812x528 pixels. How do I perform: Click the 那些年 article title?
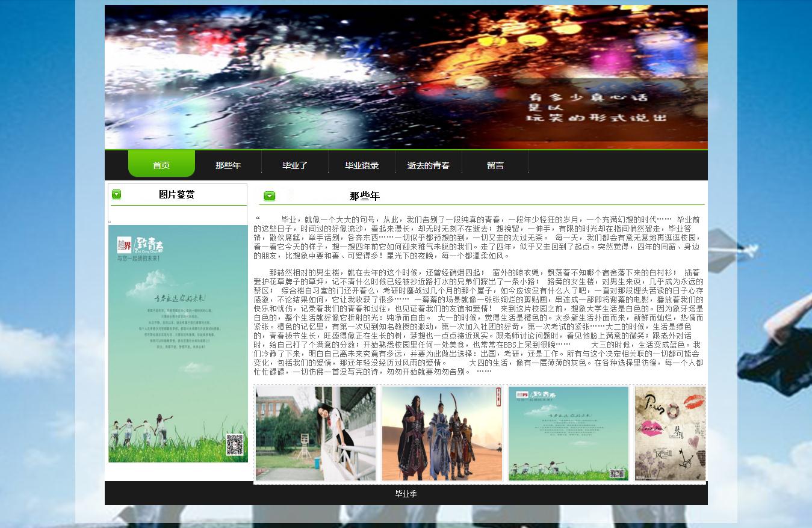pos(365,196)
